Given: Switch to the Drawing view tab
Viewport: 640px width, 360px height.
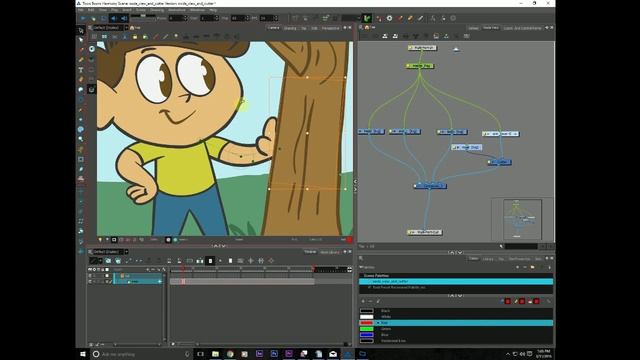Looking at the screenshot, I should pos(290,28).
